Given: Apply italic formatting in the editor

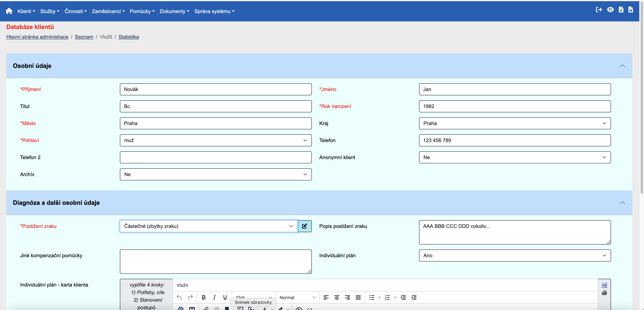Looking at the screenshot, I should pos(214,297).
